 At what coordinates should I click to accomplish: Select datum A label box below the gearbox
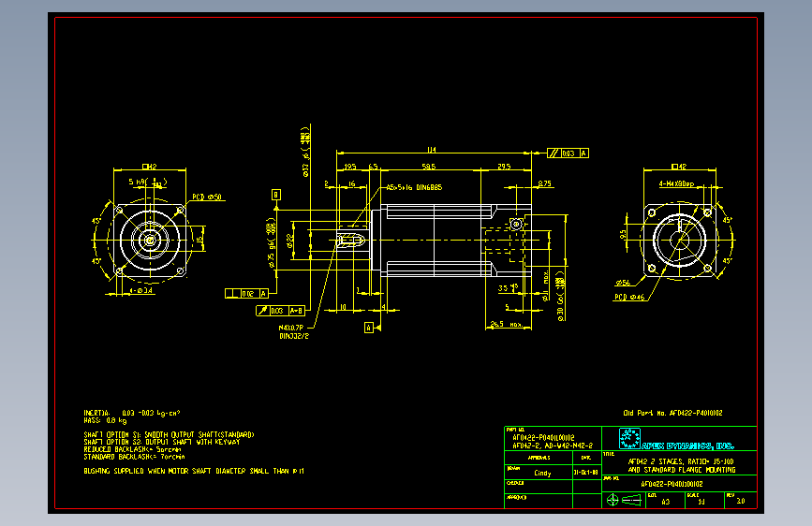point(369,328)
